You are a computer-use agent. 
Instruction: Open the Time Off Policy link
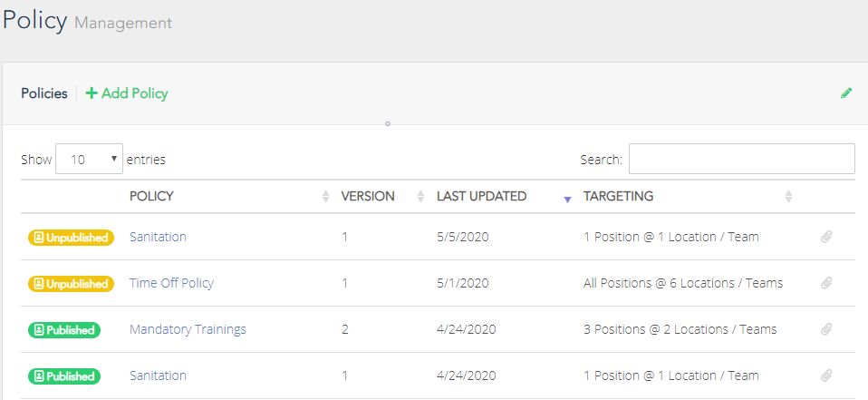pos(171,283)
